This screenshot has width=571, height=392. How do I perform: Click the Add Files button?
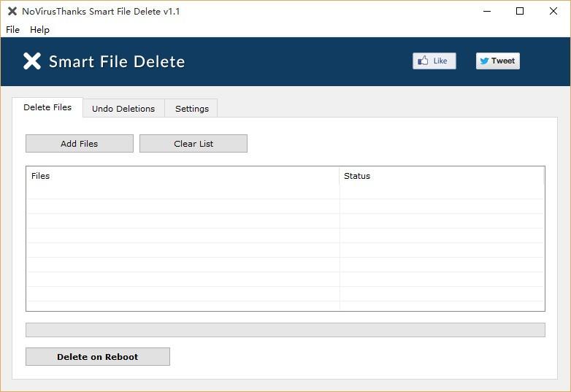pos(80,144)
